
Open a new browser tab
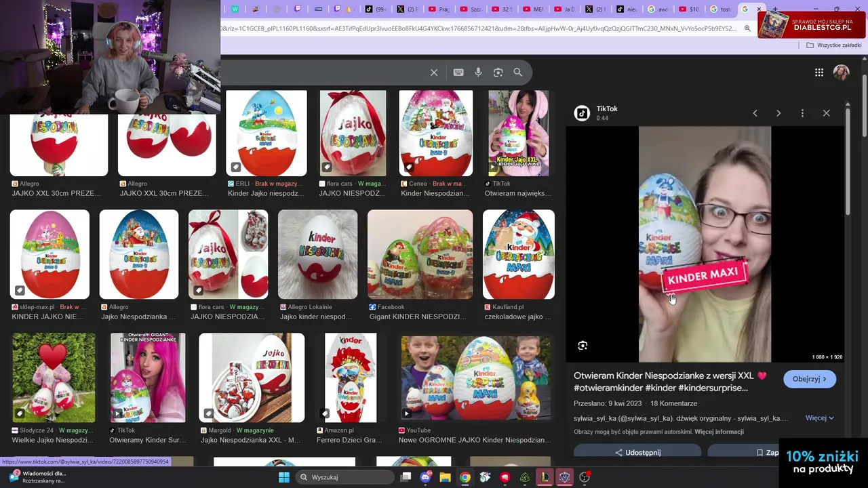coord(775,9)
